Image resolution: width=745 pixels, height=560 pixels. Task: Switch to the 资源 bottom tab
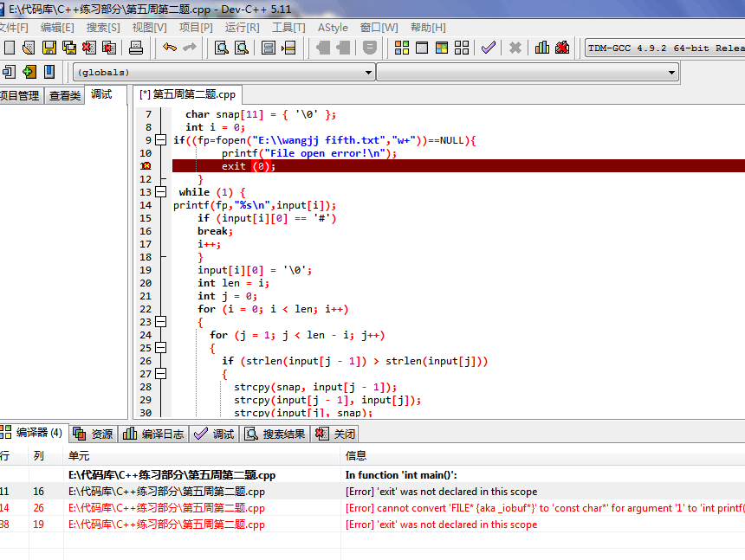coord(94,434)
